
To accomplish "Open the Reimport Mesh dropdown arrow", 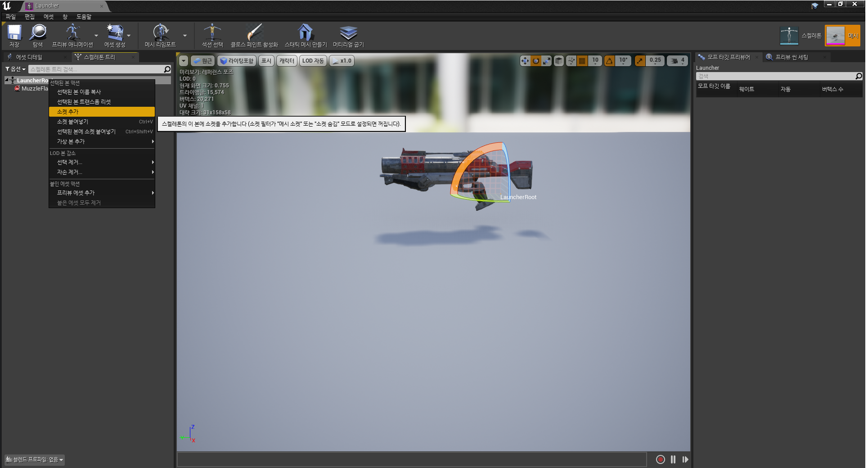I will (x=184, y=36).
